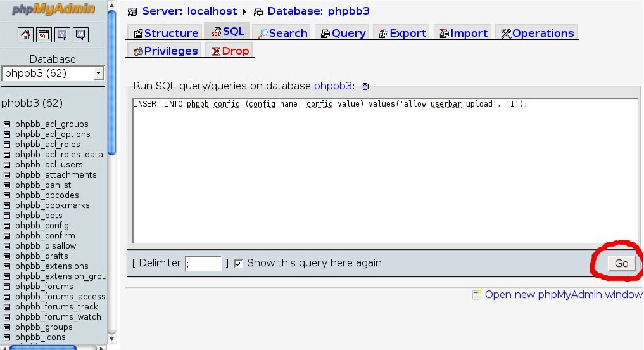
Task: Click the Go button
Action: coord(621,263)
